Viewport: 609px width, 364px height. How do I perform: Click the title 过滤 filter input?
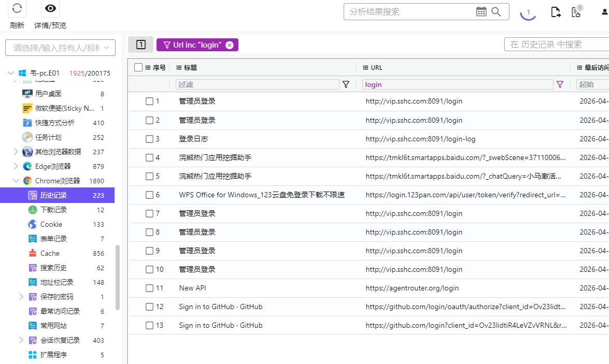258,84
